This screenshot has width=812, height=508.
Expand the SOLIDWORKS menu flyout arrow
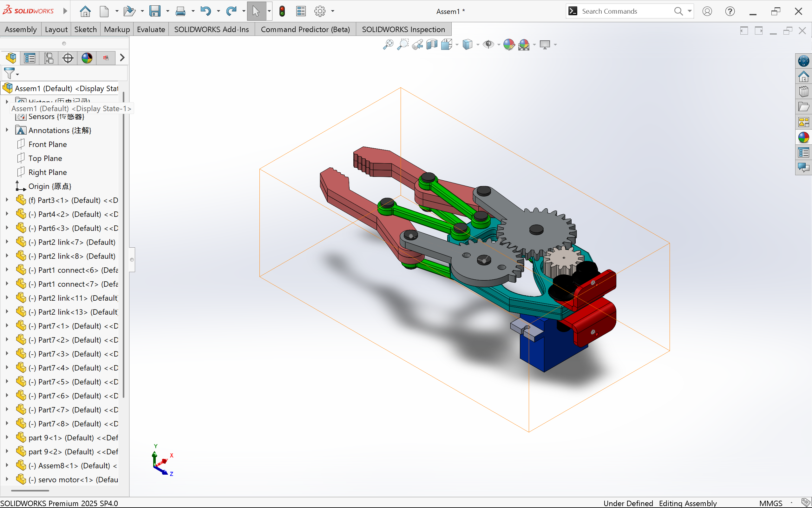coord(65,11)
